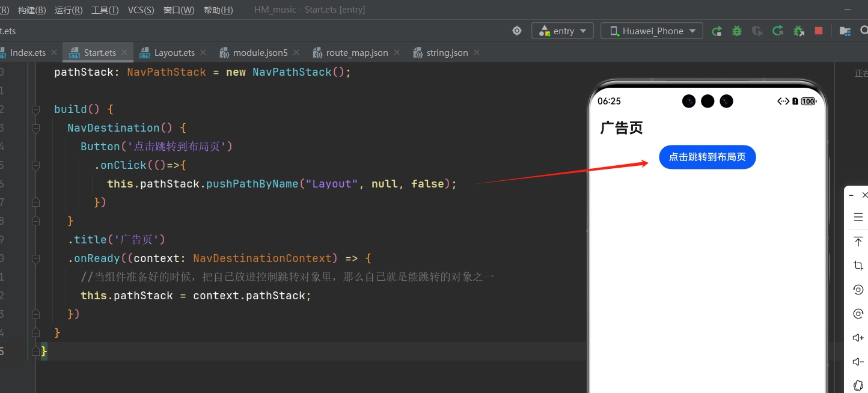Decrease emulator volume with speaker minus icon
868x393 pixels.
pyautogui.click(x=858, y=362)
